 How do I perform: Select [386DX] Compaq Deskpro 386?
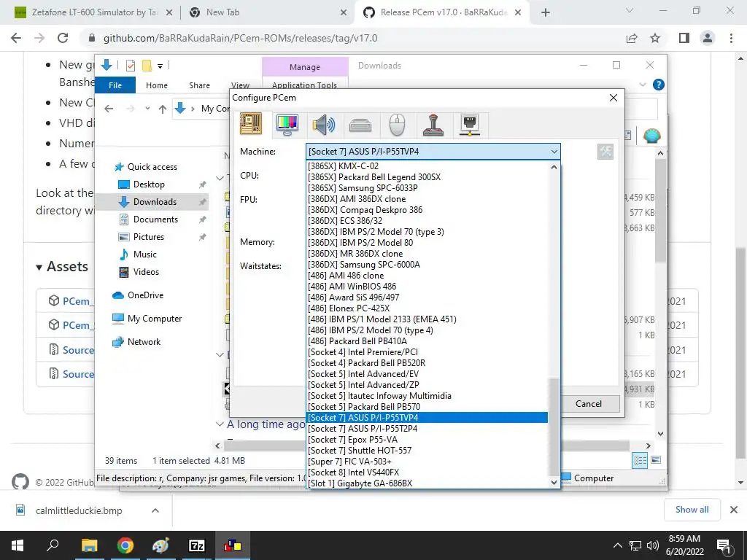(427, 209)
